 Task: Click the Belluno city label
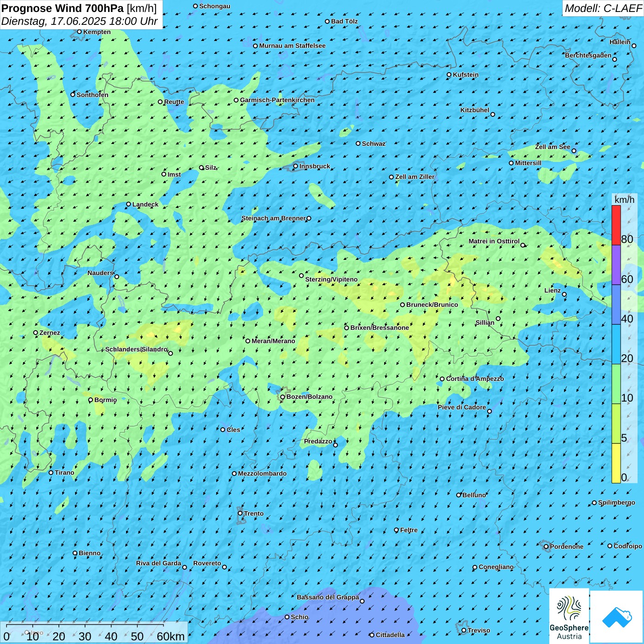tap(474, 495)
